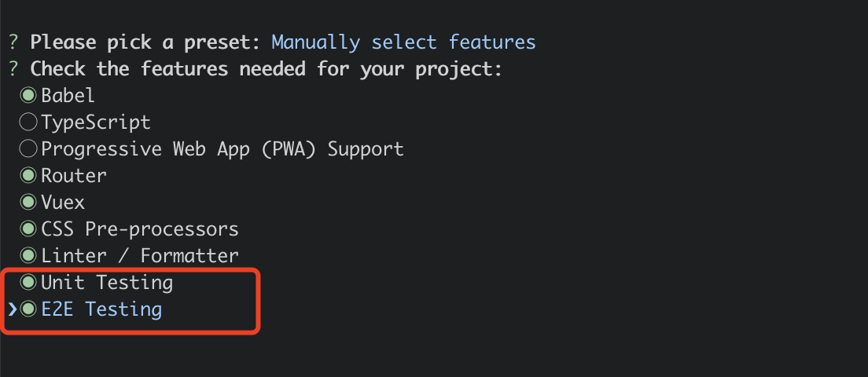Click the highlighted E2E Testing label
Image resolution: width=868 pixels, height=377 pixels.
[101, 309]
